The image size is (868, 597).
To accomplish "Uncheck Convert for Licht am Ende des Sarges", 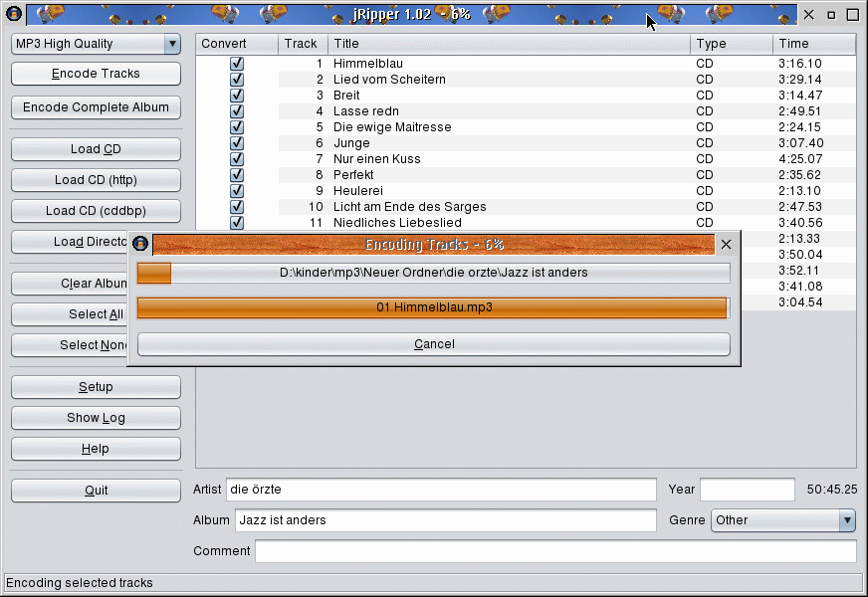I will click(x=237, y=206).
